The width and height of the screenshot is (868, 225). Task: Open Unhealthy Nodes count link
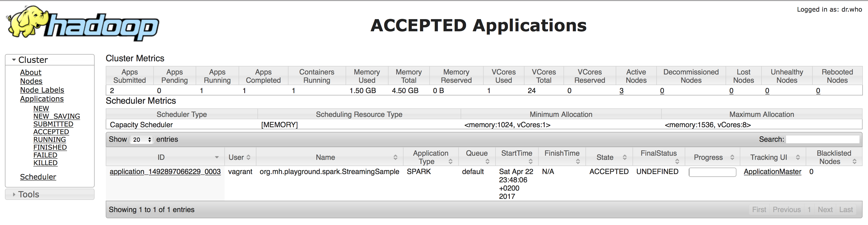tap(767, 91)
